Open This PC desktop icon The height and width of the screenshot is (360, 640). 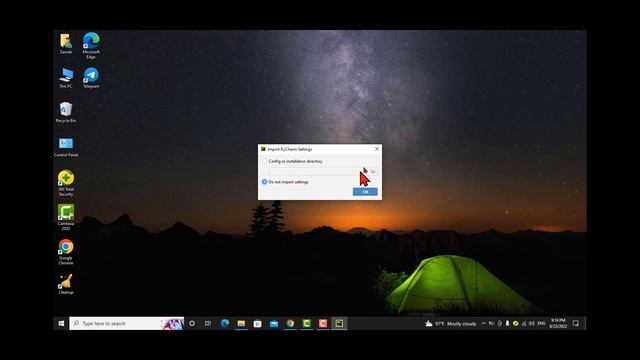66,78
